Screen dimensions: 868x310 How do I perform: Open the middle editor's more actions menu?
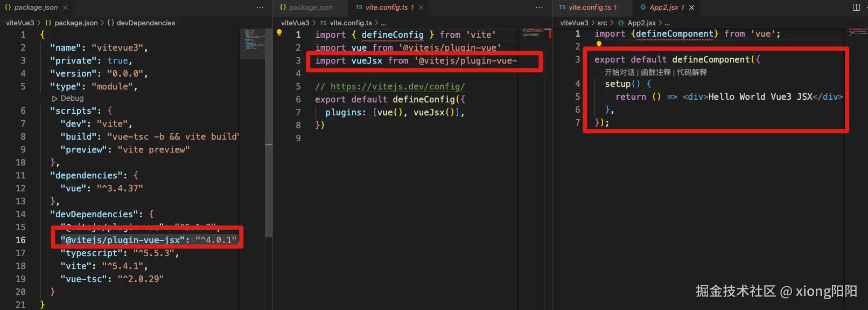(539, 8)
